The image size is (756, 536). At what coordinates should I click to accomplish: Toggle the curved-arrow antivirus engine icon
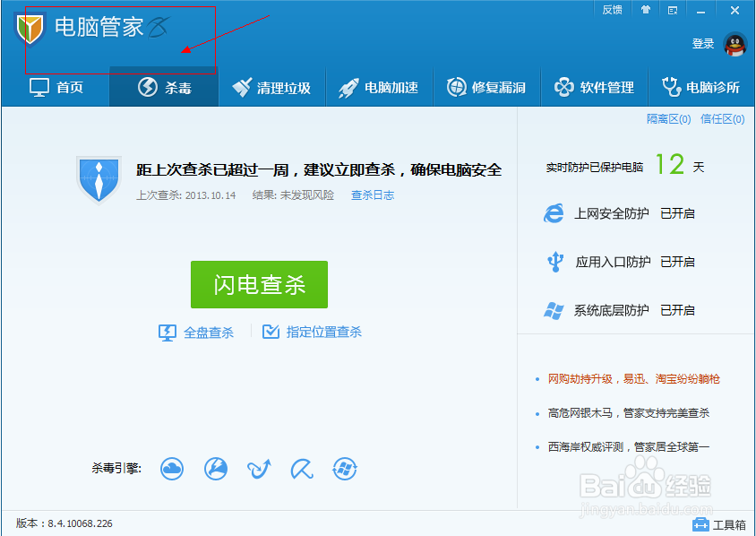coord(259,469)
